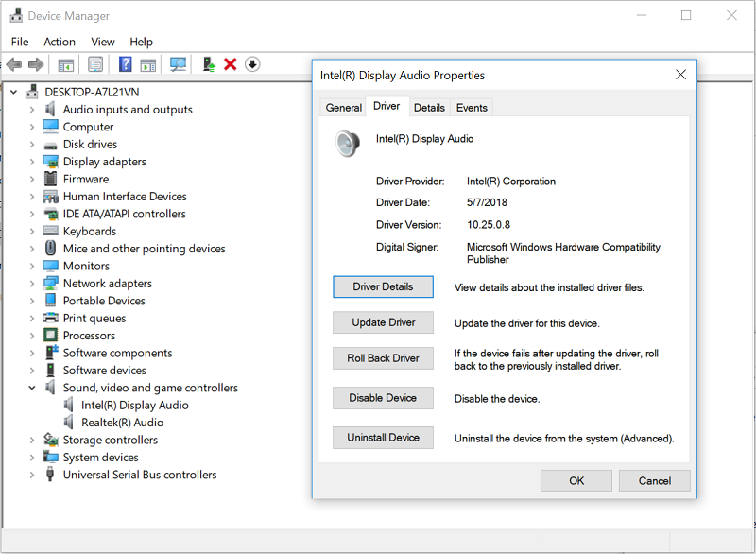Close the Intel(R) Display Audio Properties dialog
The height and width of the screenshot is (554, 756).
click(680, 75)
